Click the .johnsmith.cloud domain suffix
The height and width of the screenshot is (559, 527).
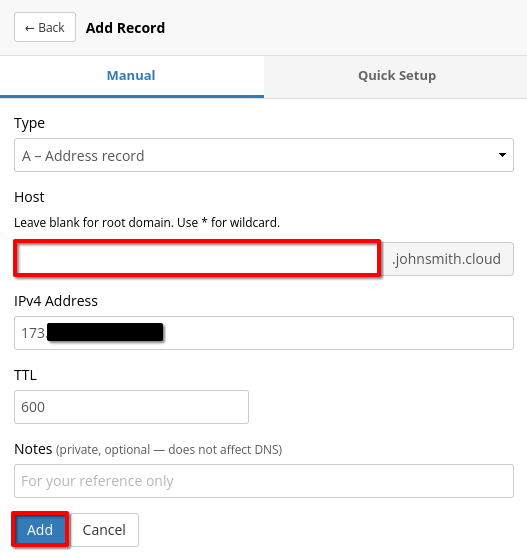pos(447,259)
